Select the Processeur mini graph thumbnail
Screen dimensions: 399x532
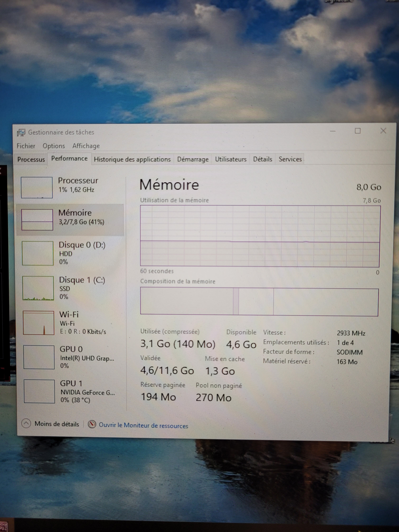[37, 187]
